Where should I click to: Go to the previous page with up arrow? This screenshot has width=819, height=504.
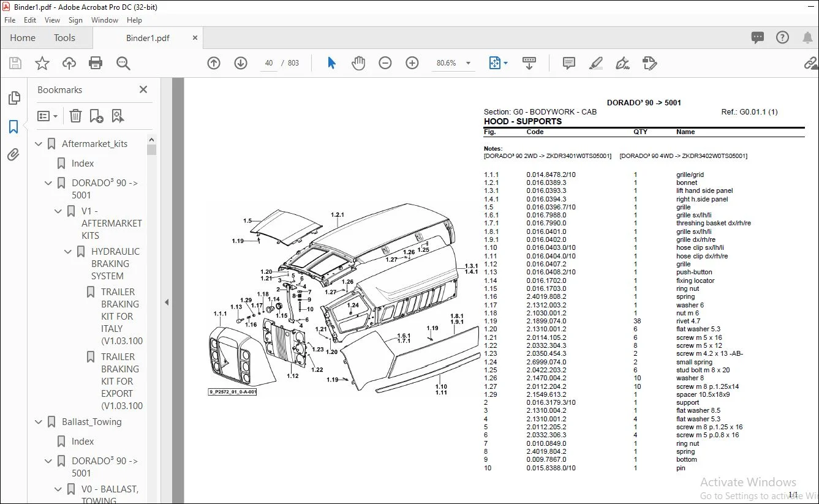click(214, 63)
